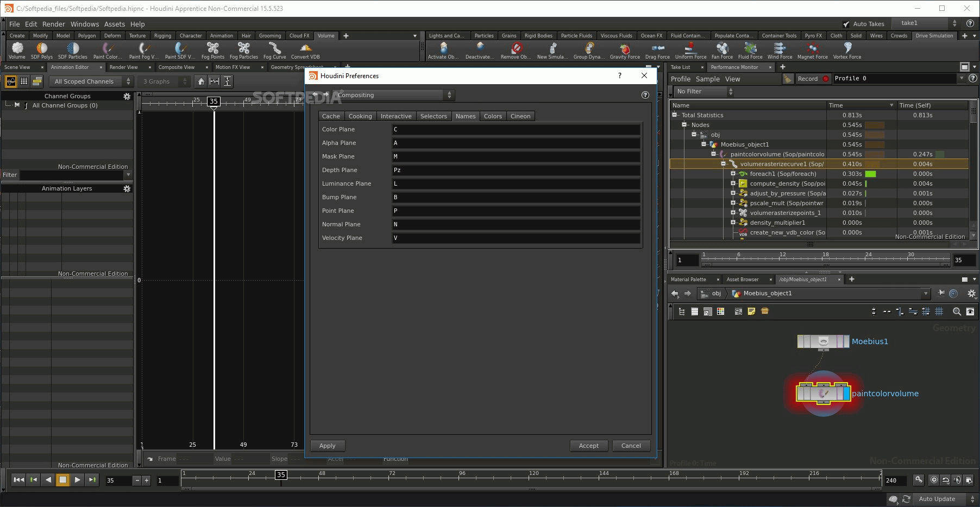This screenshot has width=980, height=507.
Task: Select the Remove Objects shelf tool
Action: pos(516,50)
